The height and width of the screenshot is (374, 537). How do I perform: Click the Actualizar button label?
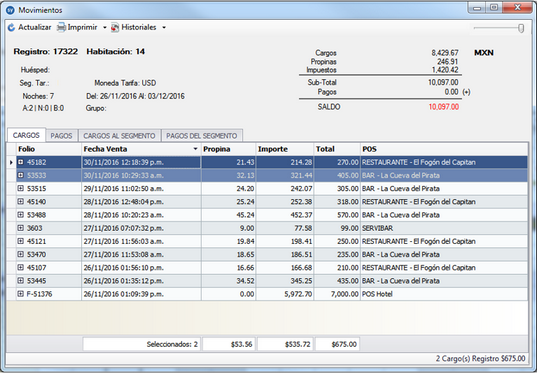[35, 27]
